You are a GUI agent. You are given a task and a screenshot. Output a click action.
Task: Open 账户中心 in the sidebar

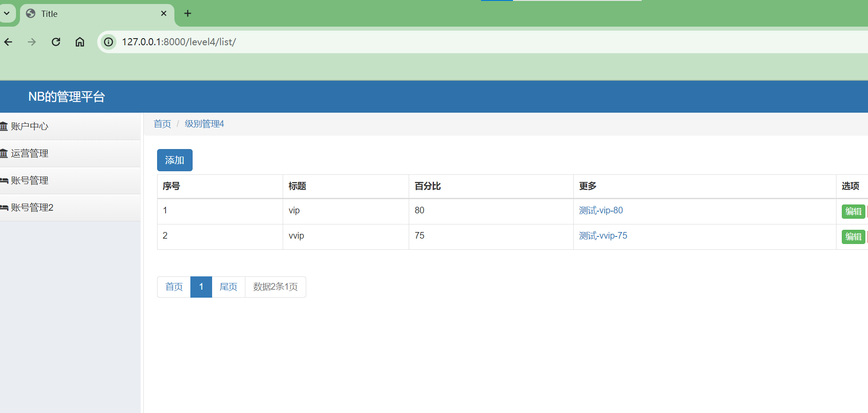coord(70,126)
